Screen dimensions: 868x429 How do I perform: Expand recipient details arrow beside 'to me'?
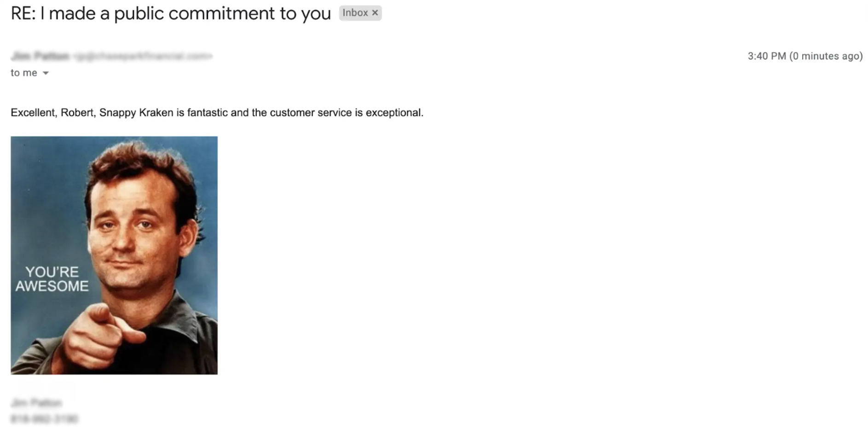(46, 73)
